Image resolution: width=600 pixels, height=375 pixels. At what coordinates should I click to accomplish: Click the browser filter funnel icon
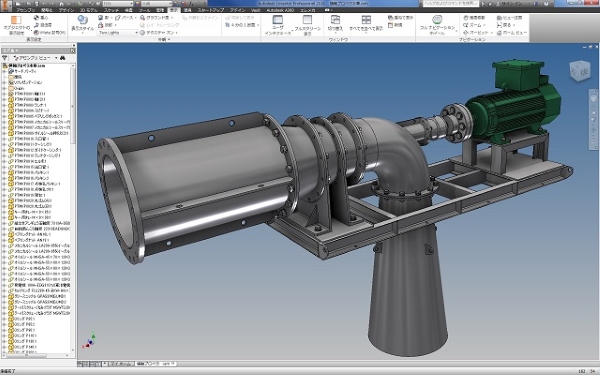(x=5, y=58)
